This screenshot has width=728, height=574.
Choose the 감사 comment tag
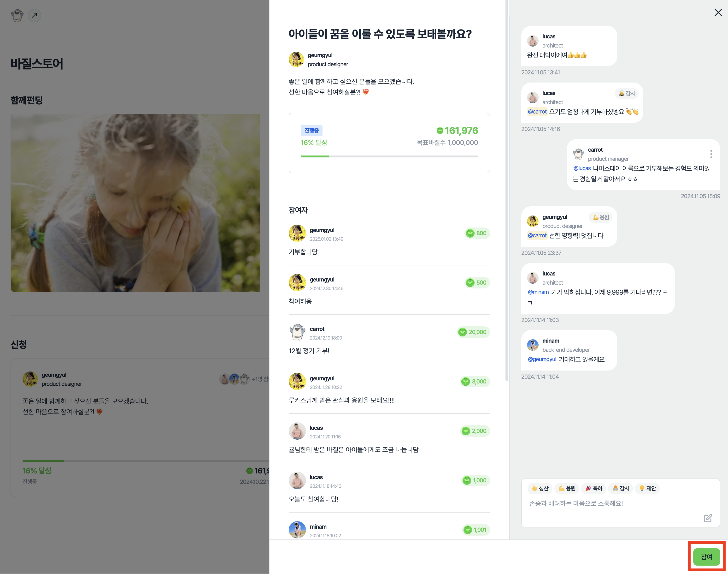[621, 488]
